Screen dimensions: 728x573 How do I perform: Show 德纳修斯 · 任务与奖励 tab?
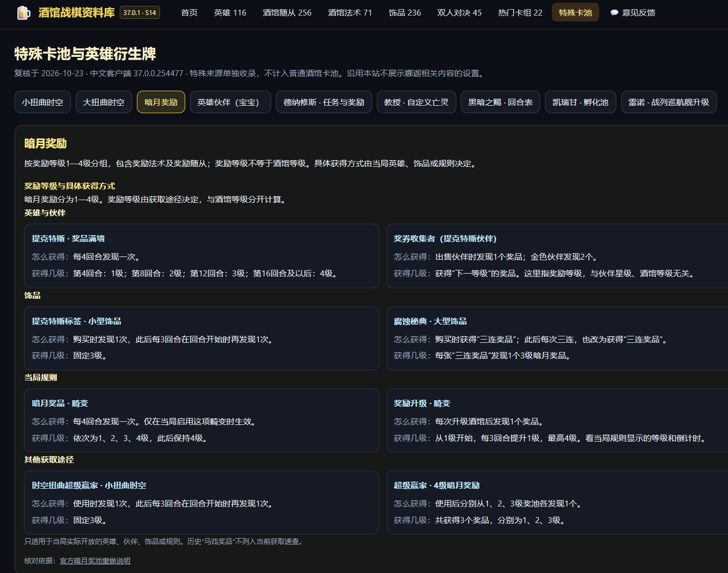324,102
